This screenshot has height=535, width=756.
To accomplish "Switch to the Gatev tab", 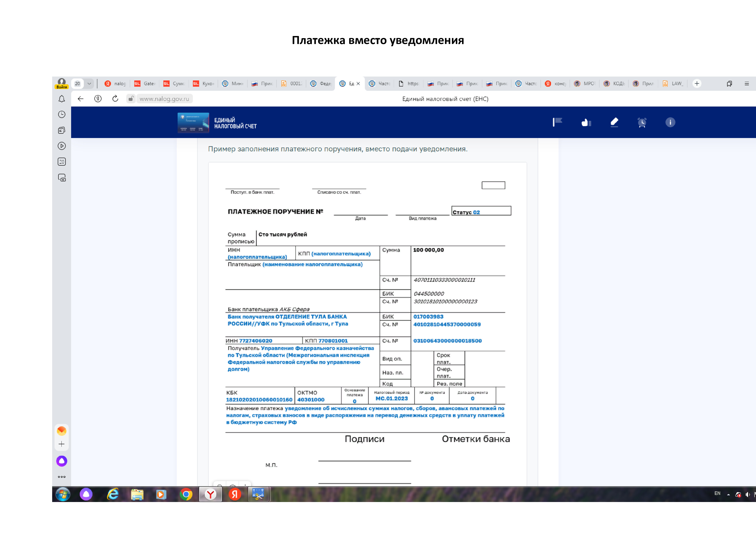I will [145, 84].
